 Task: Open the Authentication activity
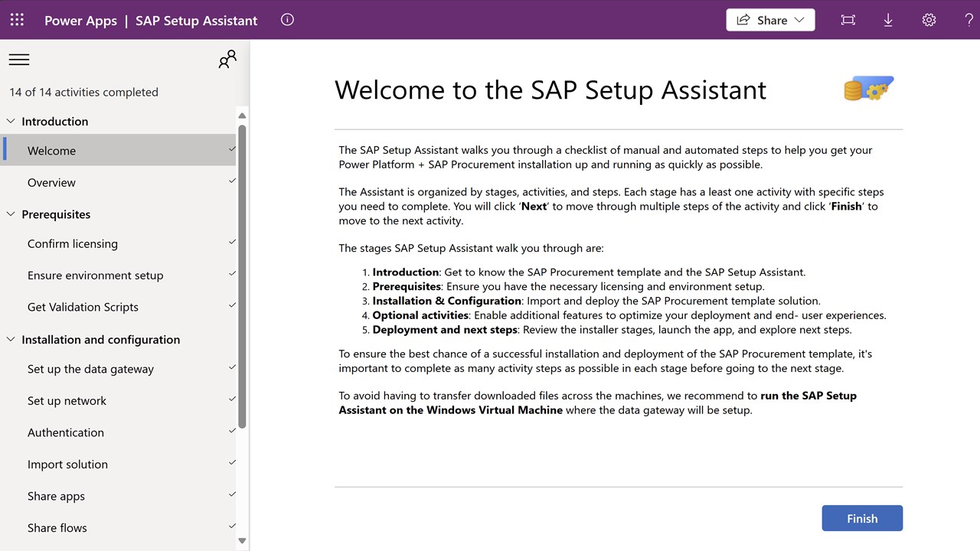tap(119, 432)
